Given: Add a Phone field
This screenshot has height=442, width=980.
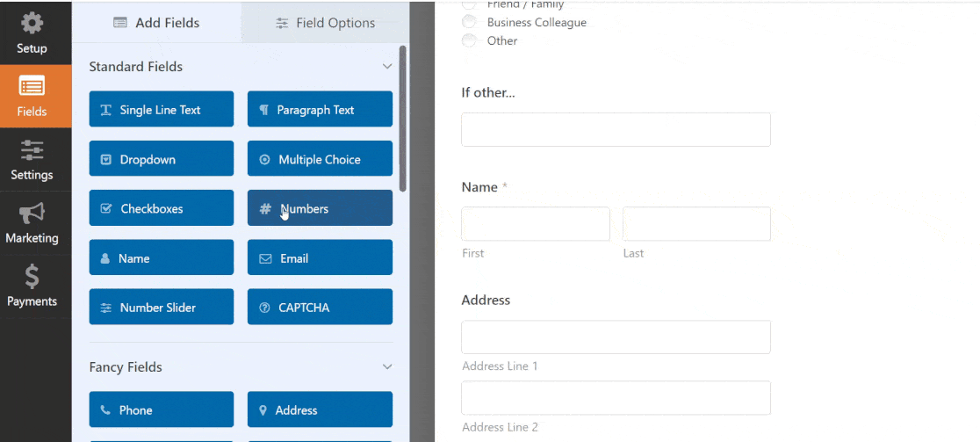Looking at the screenshot, I should 162,409.
